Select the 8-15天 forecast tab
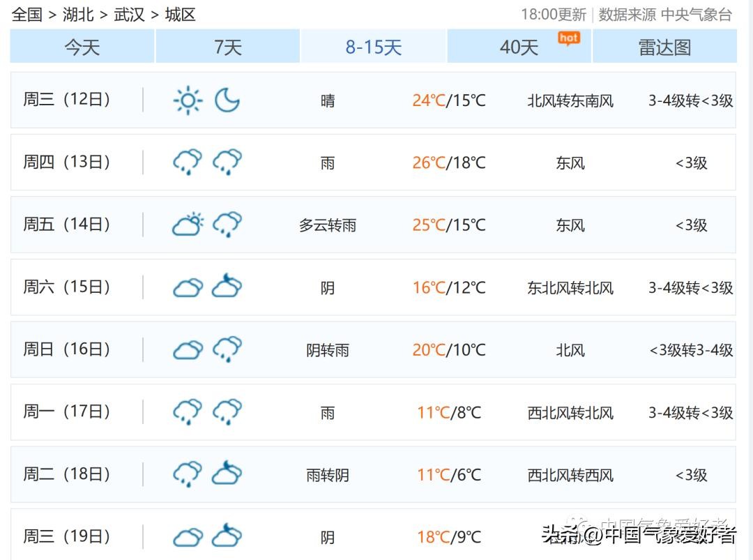 374,47
